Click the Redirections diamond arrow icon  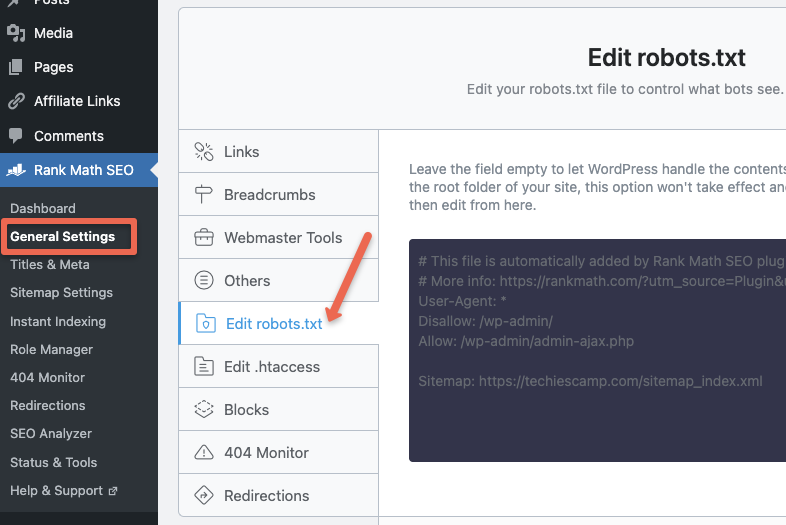pos(204,495)
